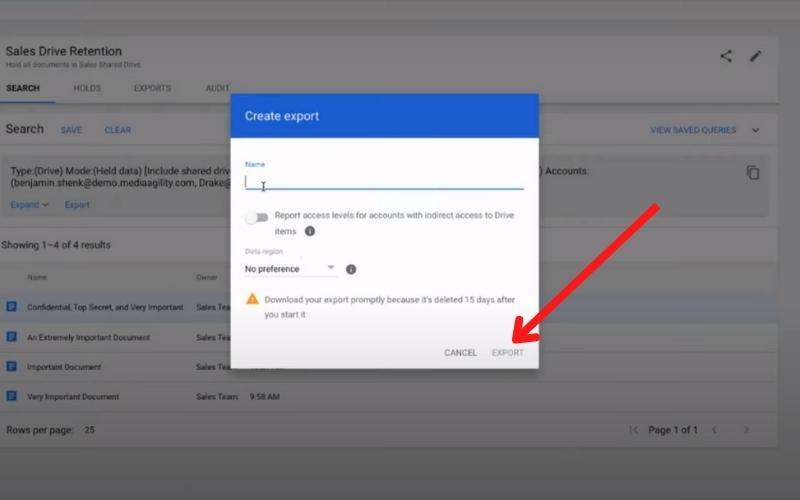The height and width of the screenshot is (500, 800).
Task: Jump to first page arrow
Action: pyautogui.click(x=633, y=430)
